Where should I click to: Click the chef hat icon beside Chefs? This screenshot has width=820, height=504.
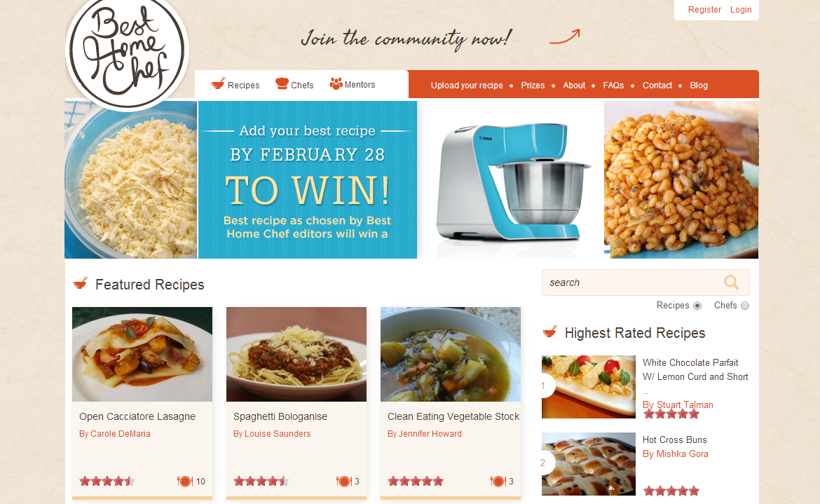pos(282,83)
